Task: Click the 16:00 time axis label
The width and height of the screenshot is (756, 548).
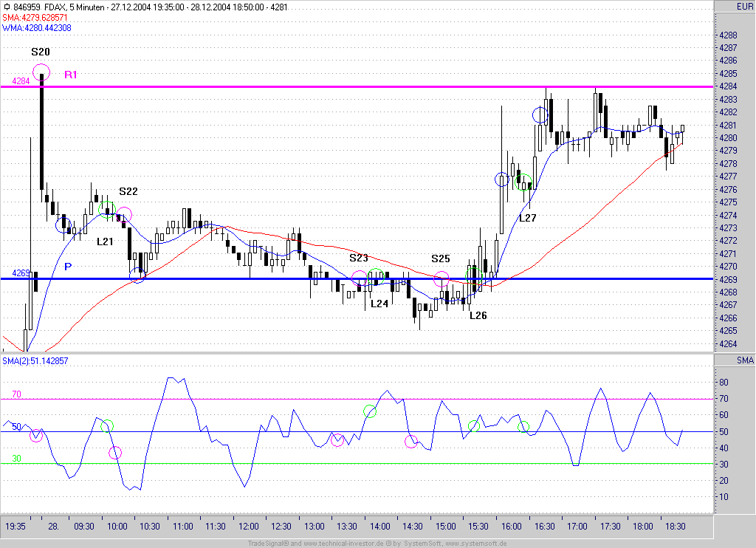Action: (511, 527)
